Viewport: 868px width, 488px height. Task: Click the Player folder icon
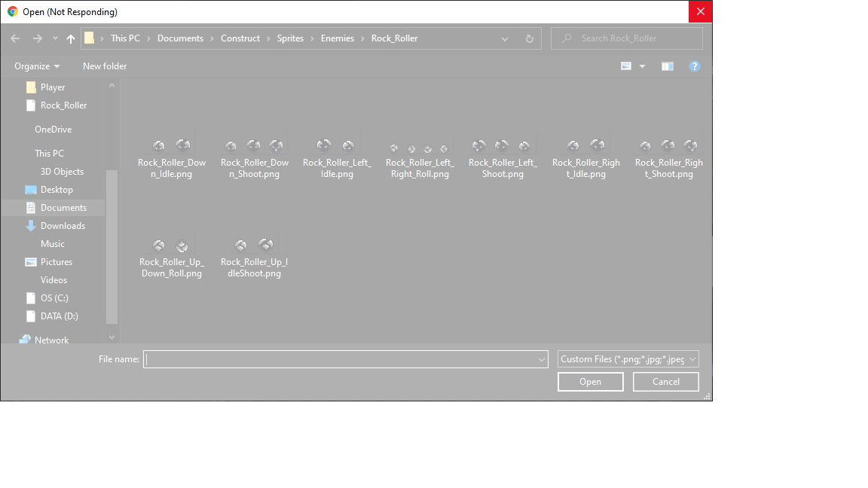[31, 87]
